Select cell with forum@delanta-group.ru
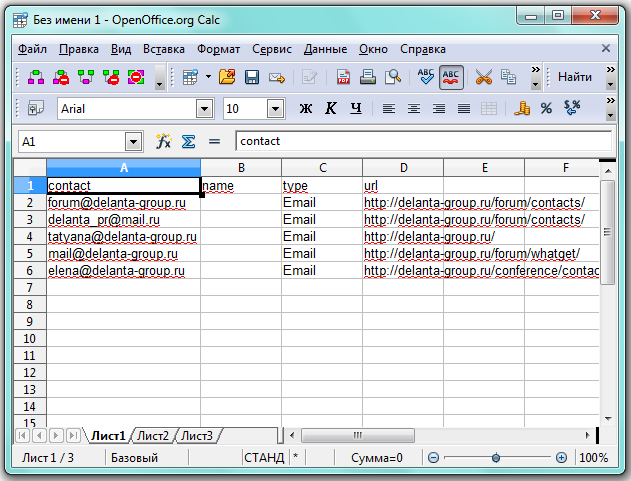631x481 pixels. tap(124, 202)
